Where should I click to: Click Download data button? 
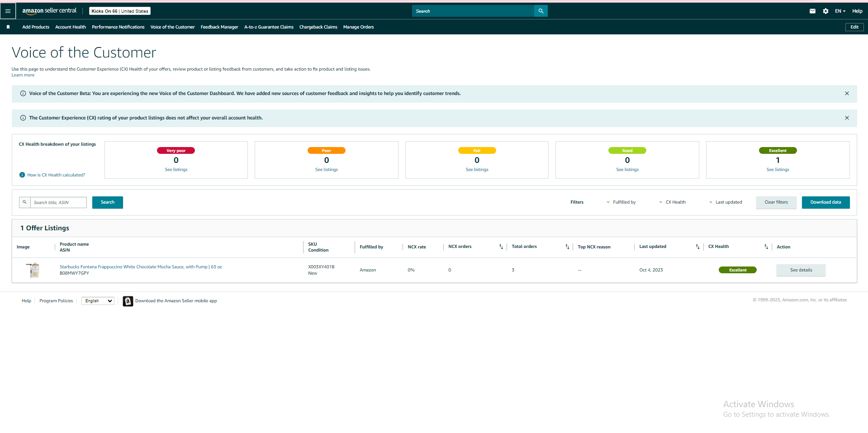tap(826, 202)
